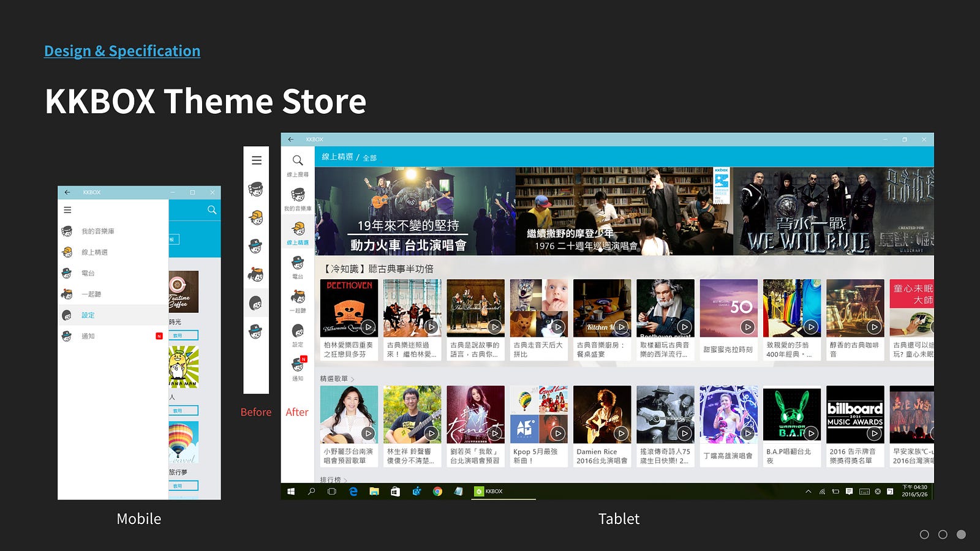Viewport: 980px width, 551px height.
Task: Open the Windows Store from the taskbar
Action: point(395,491)
